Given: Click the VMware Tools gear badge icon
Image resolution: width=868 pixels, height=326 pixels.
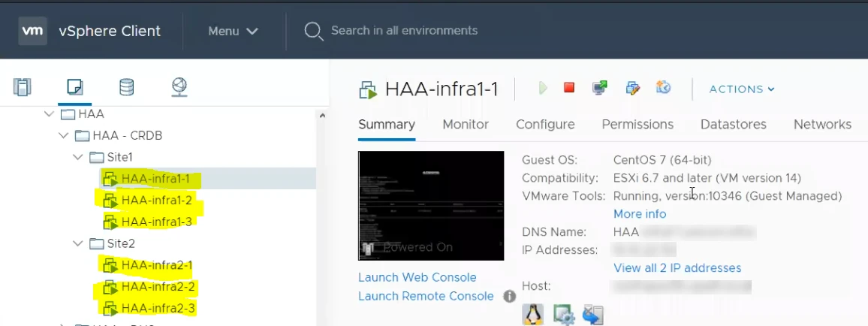Looking at the screenshot, I should coord(564,315).
